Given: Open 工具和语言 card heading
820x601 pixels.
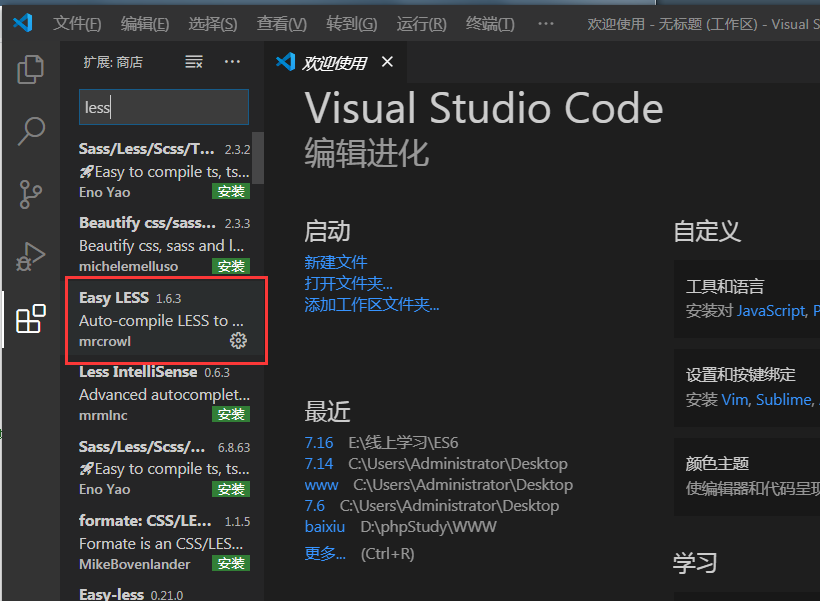Looking at the screenshot, I should click(x=725, y=287).
